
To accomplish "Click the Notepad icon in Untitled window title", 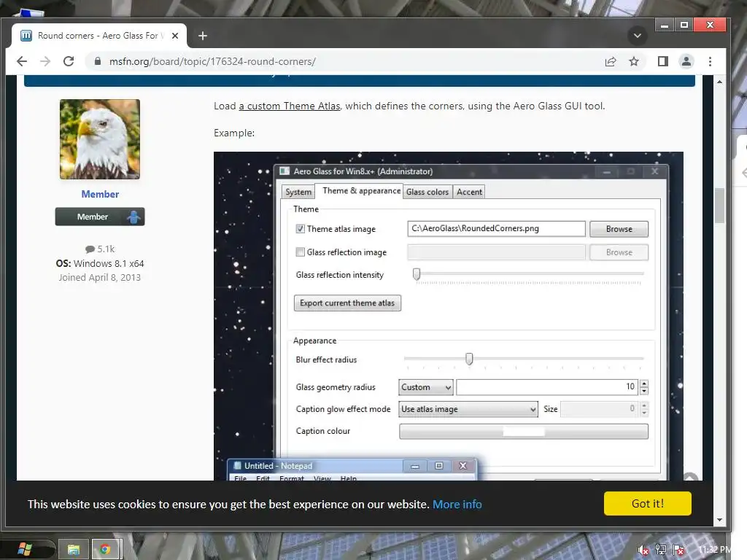I will [237, 466].
